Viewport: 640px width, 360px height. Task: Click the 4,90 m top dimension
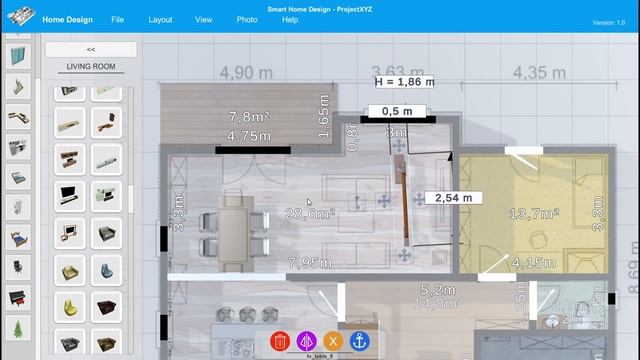[246, 73]
